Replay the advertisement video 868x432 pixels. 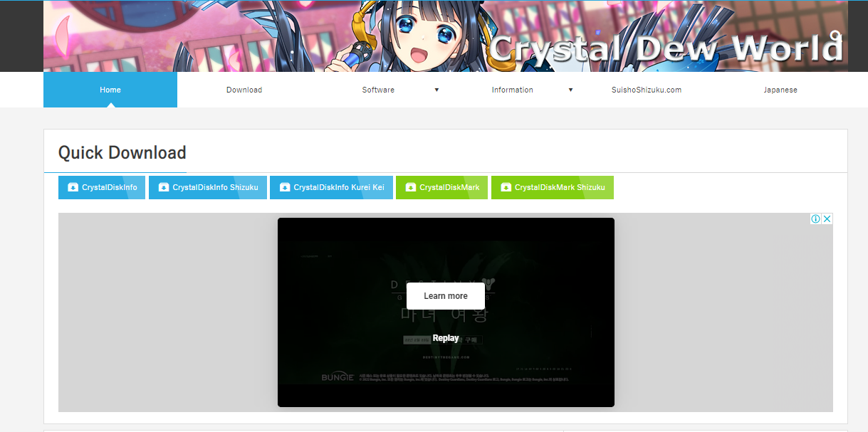(446, 338)
